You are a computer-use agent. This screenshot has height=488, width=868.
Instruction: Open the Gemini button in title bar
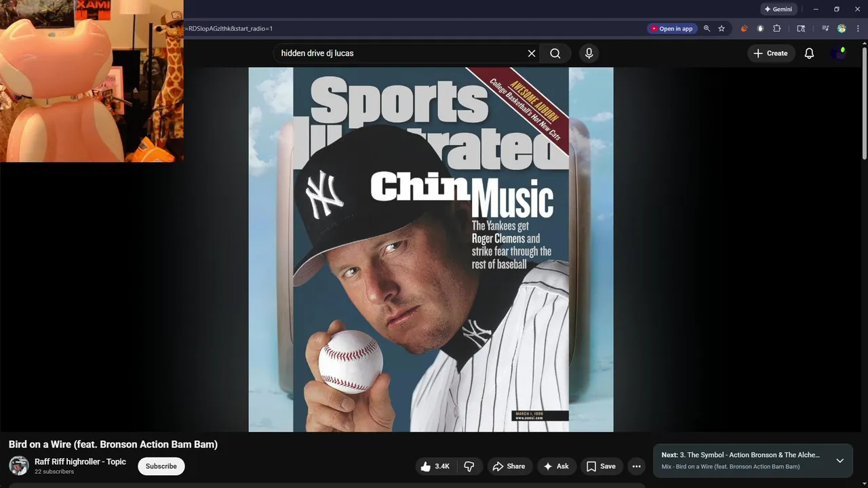[778, 9]
